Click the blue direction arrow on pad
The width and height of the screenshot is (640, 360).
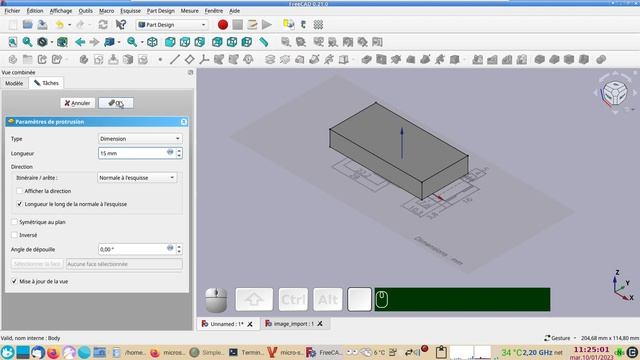pyautogui.click(x=402, y=143)
